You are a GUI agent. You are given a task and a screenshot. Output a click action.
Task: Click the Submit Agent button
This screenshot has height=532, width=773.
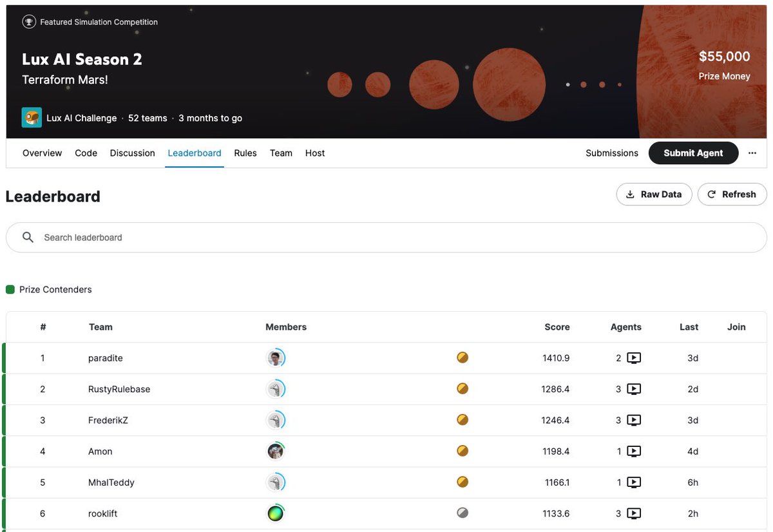coord(693,153)
